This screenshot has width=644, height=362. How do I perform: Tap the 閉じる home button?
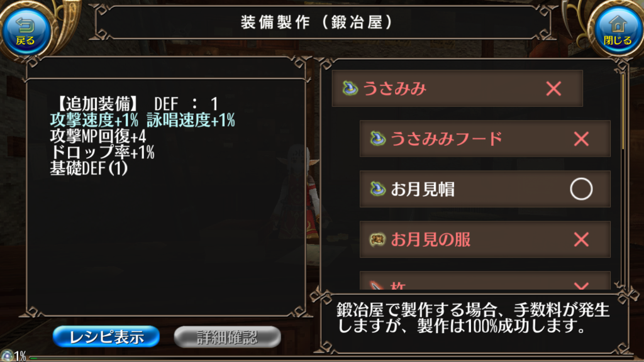pos(618,32)
